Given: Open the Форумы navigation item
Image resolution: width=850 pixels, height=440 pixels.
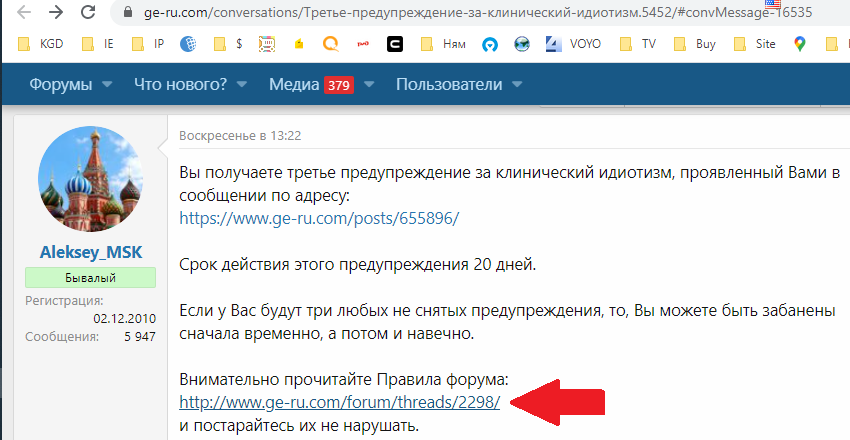Looking at the screenshot, I should 60,85.
